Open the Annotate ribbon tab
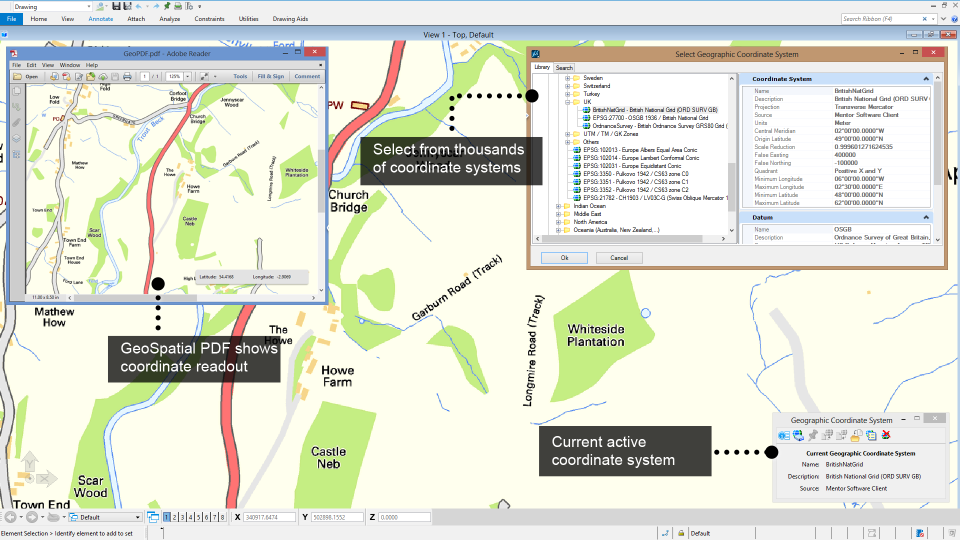This screenshot has width=960, height=540. [100, 19]
